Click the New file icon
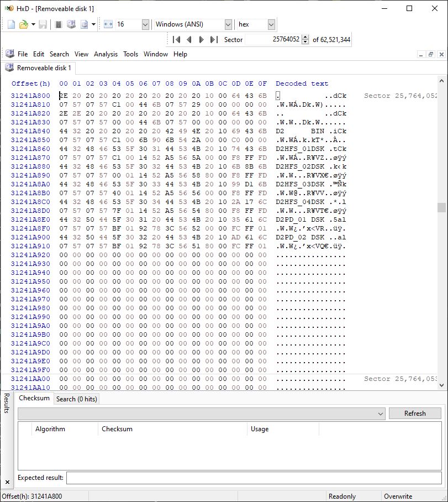The image size is (448, 502). click(11, 24)
